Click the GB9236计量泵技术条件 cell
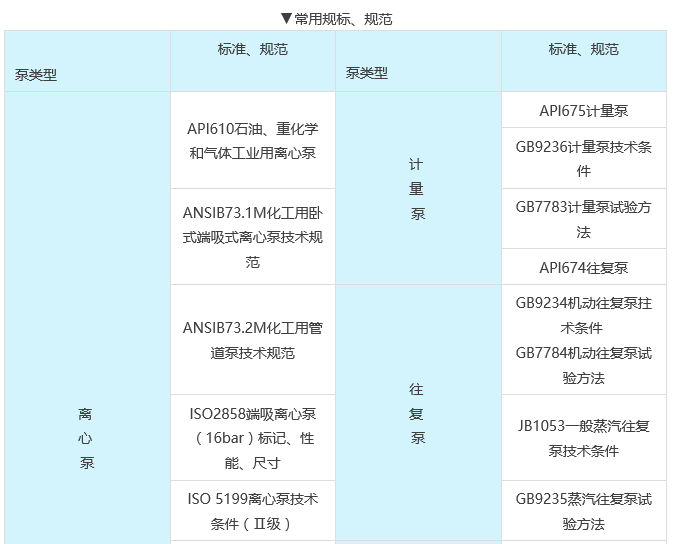Image resolution: width=674 pixels, height=544 pixels. point(583,158)
